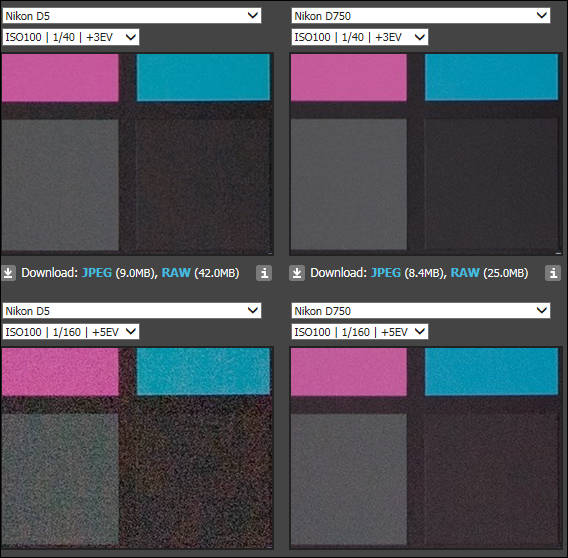Download the 42.0MB RAW for Nikon D5
Screen dimensions: 568x558
176,273
